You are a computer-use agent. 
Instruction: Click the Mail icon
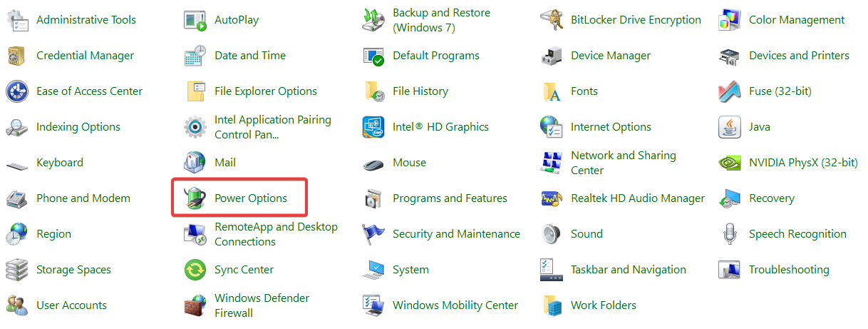[x=195, y=163]
